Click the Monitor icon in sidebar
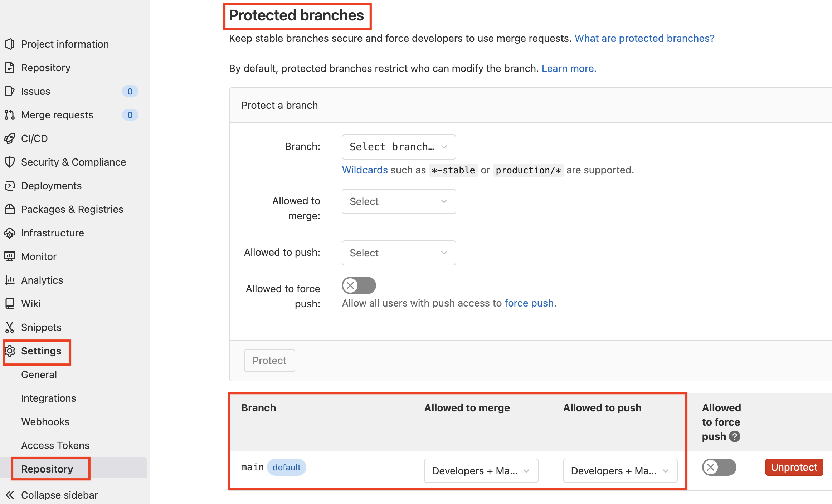Screen dimensions: 832x504 coord(10,256)
